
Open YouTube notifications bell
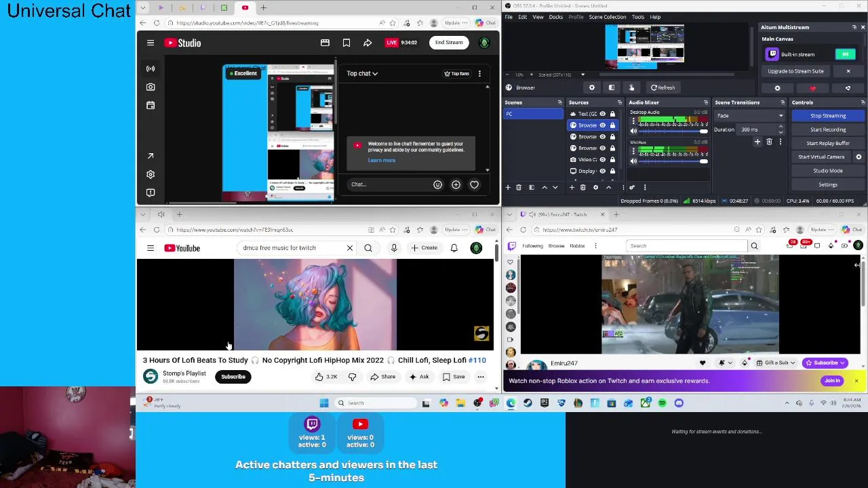[x=454, y=248]
